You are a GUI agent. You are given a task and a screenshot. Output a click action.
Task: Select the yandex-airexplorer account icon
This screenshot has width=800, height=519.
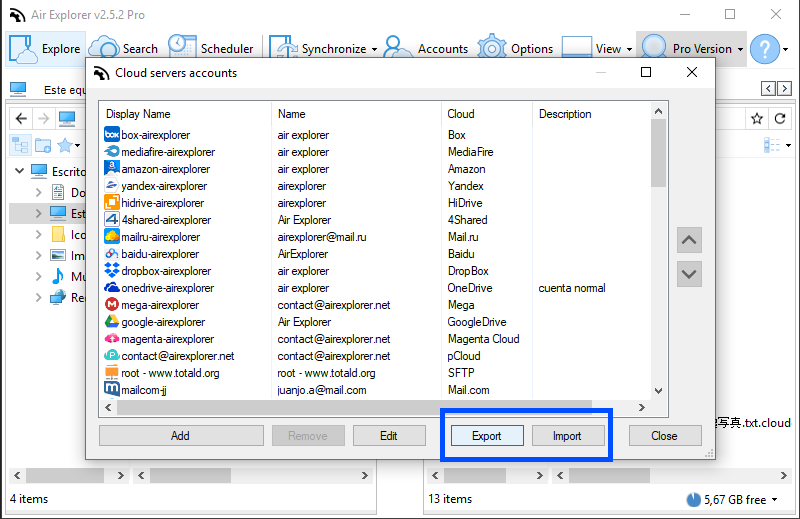tap(112, 186)
